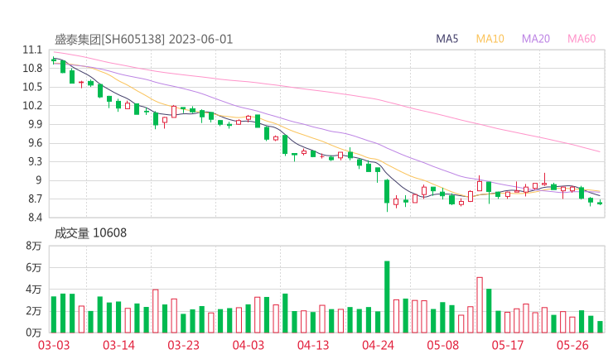
Task: Click the 0万 volume axis label
Action: click(34, 333)
